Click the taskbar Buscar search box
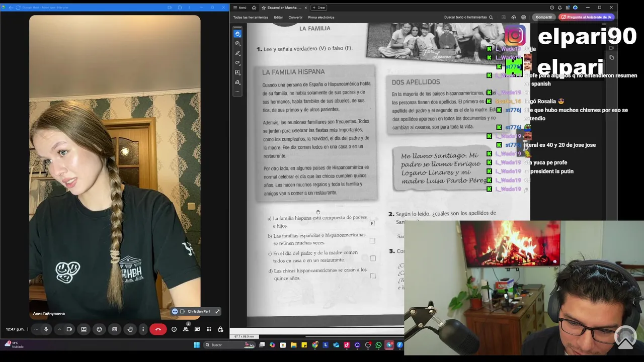644x362 pixels. (x=229, y=345)
